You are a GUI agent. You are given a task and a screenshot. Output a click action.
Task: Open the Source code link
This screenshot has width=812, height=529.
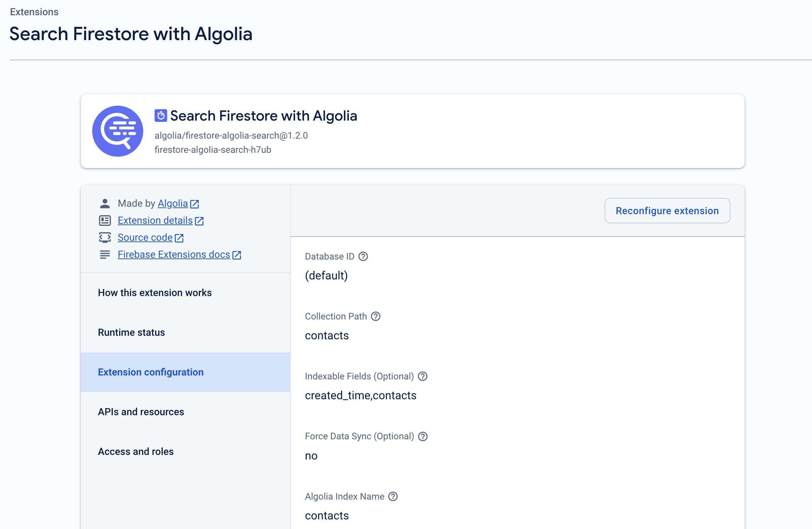coord(145,238)
